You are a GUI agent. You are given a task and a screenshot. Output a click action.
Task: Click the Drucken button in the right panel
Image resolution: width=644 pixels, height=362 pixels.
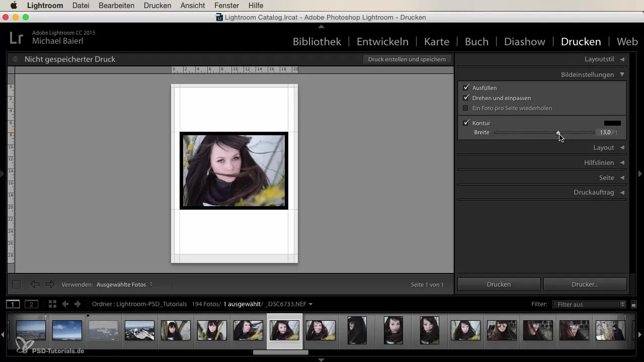[499, 285]
